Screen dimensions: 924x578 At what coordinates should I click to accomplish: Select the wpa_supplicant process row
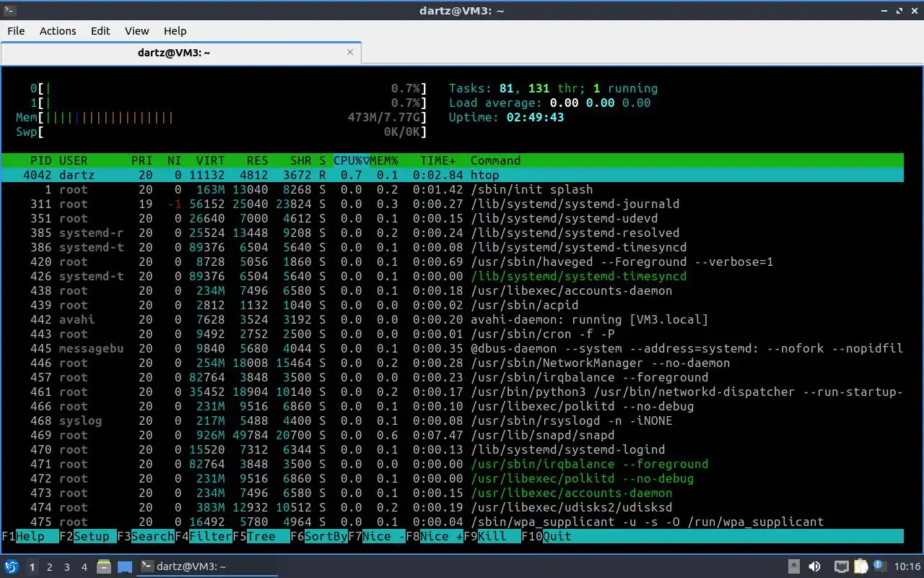(x=453, y=522)
